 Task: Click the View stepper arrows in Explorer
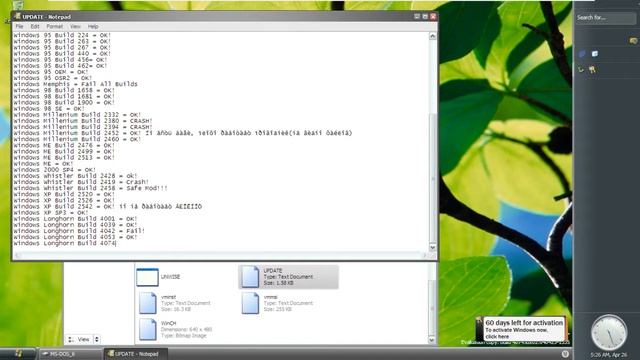point(97,339)
